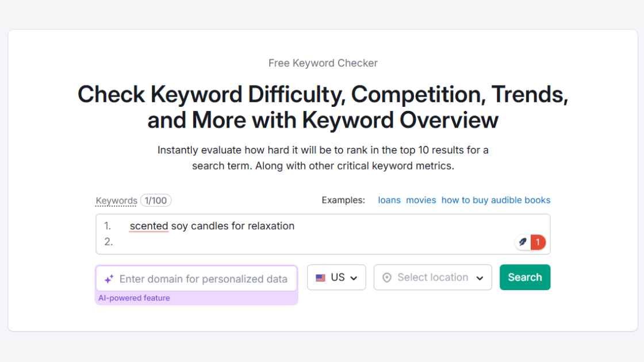Use the 'movies' example keyword
Image resolution: width=644 pixels, height=362 pixels.
421,201
